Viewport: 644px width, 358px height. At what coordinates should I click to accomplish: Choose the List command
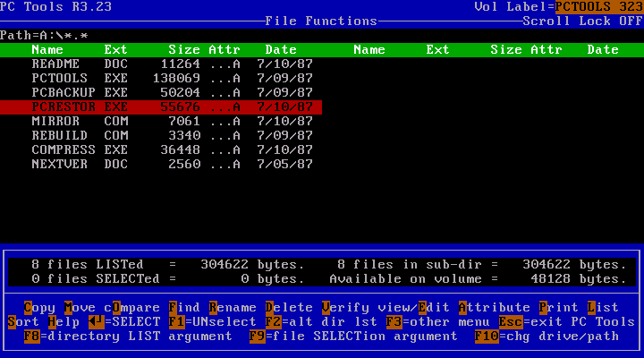pos(603,308)
